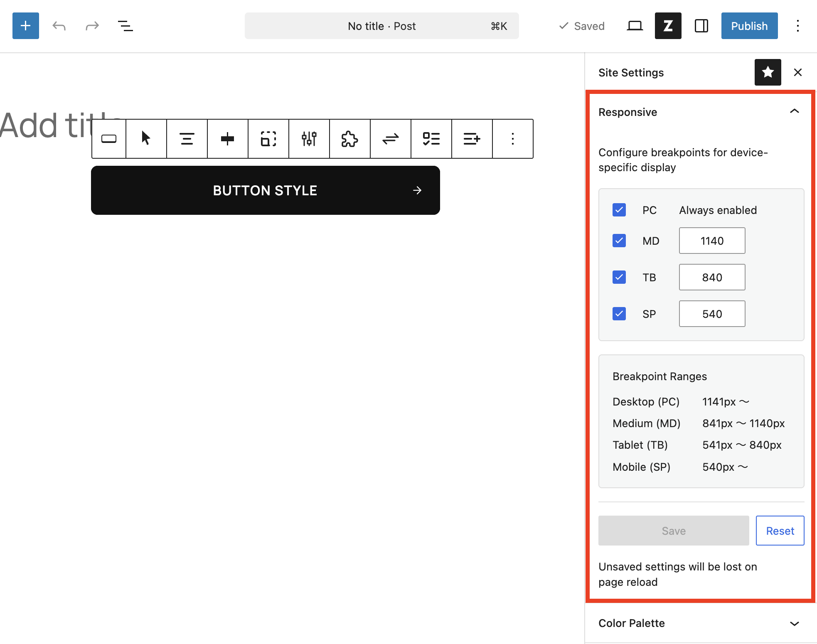The height and width of the screenshot is (644, 817).
Task: Click the star icon in Site Settings header
Action: (x=768, y=72)
